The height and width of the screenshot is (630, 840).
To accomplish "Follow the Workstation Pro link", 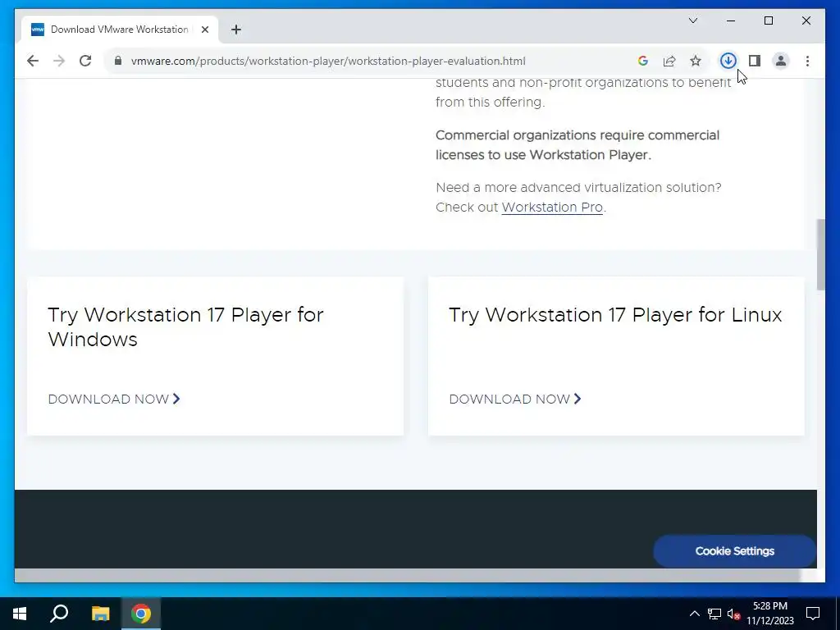I will pos(552,208).
